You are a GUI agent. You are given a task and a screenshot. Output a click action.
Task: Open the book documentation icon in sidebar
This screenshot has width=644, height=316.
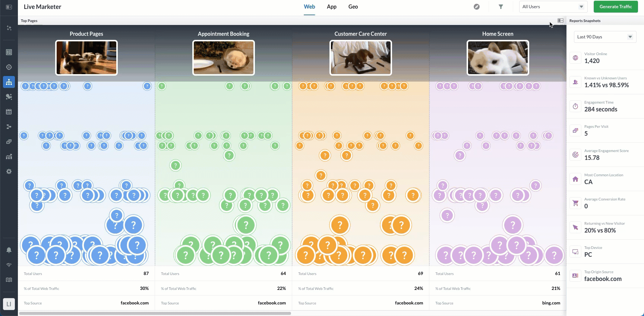[9, 280]
